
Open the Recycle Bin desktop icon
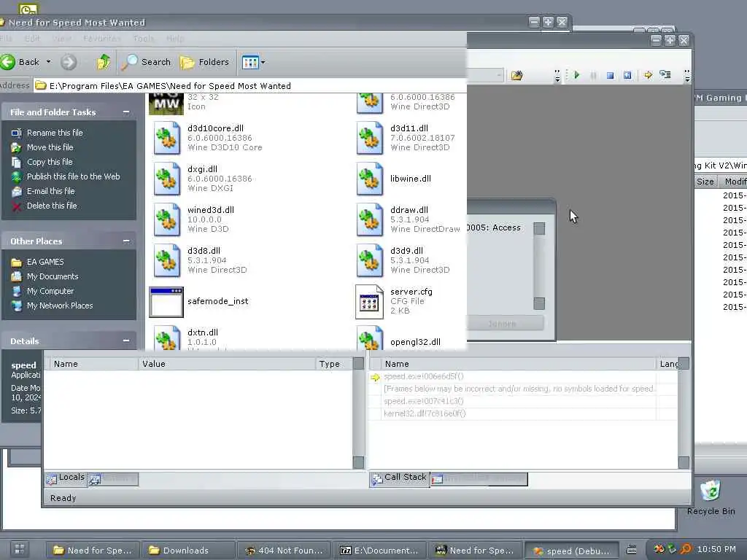(711, 497)
